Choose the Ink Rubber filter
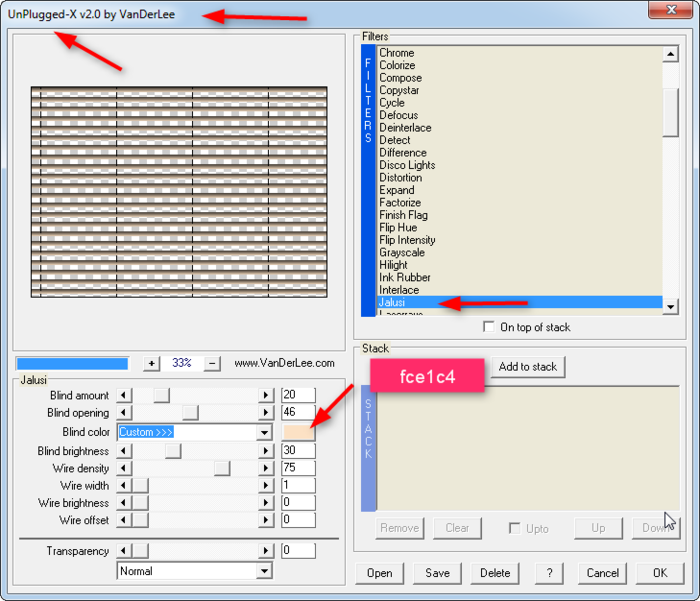 (x=404, y=277)
